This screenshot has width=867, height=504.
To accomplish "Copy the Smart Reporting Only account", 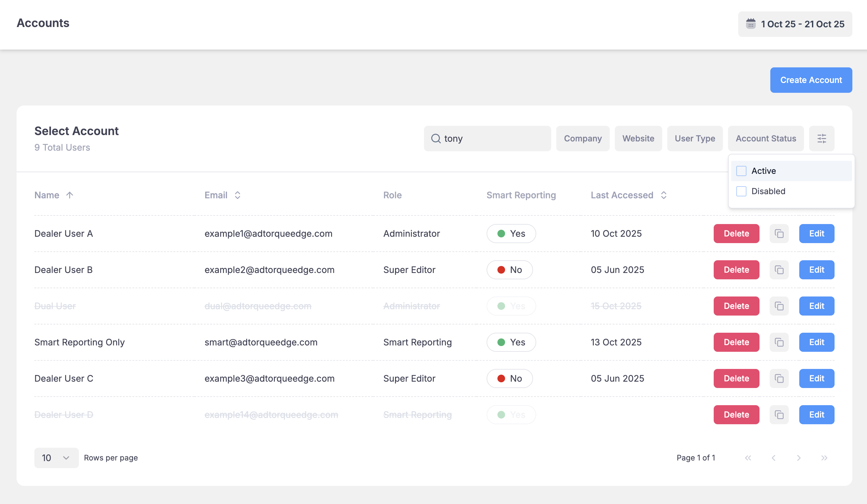I will point(779,342).
